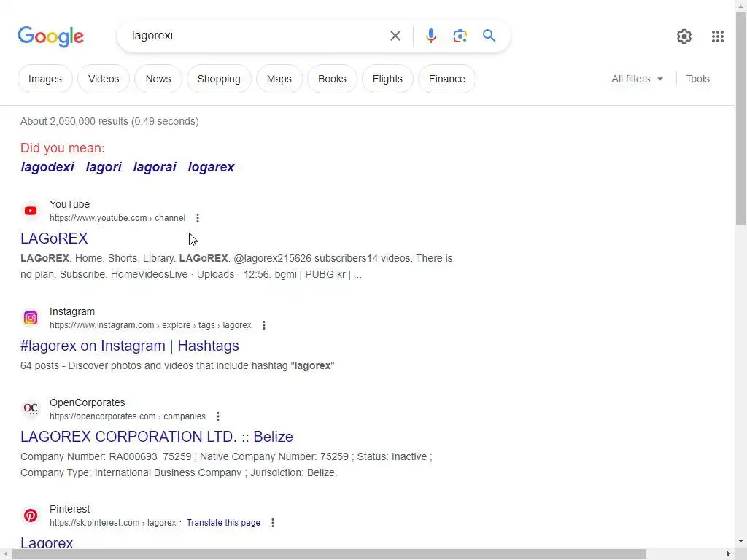747x560 pixels.
Task: Switch to the Finance filter
Action: click(447, 79)
